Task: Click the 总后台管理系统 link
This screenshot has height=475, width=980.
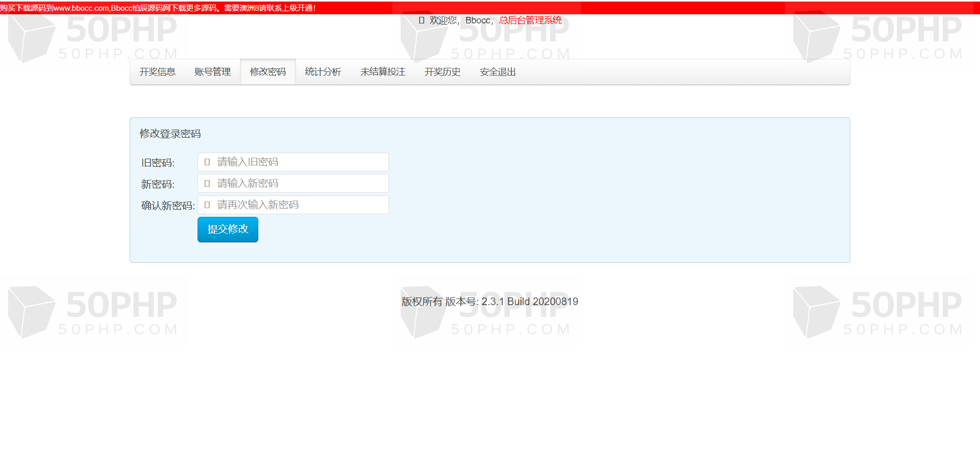Action: tap(530, 20)
